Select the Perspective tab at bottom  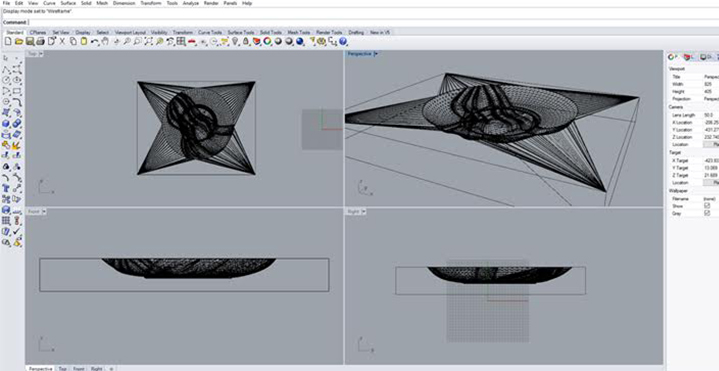coord(40,368)
